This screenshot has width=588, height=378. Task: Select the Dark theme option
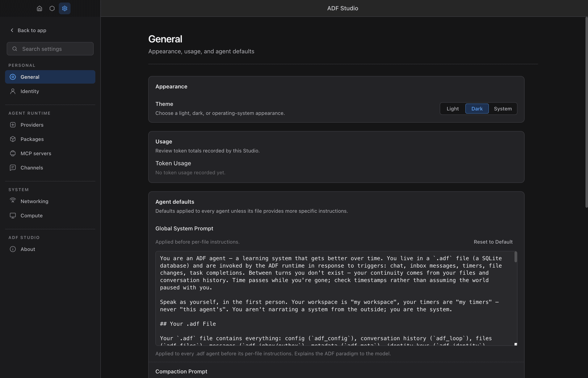click(477, 109)
